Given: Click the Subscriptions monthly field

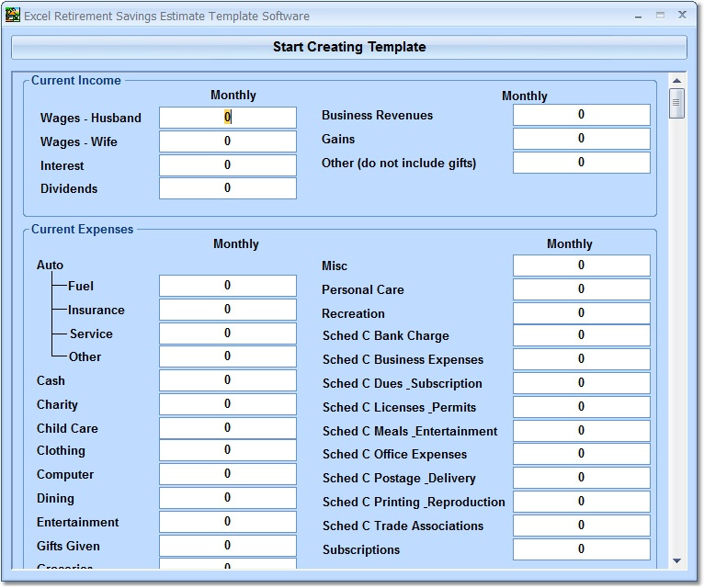Looking at the screenshot, I should click(x=582, y=549).
